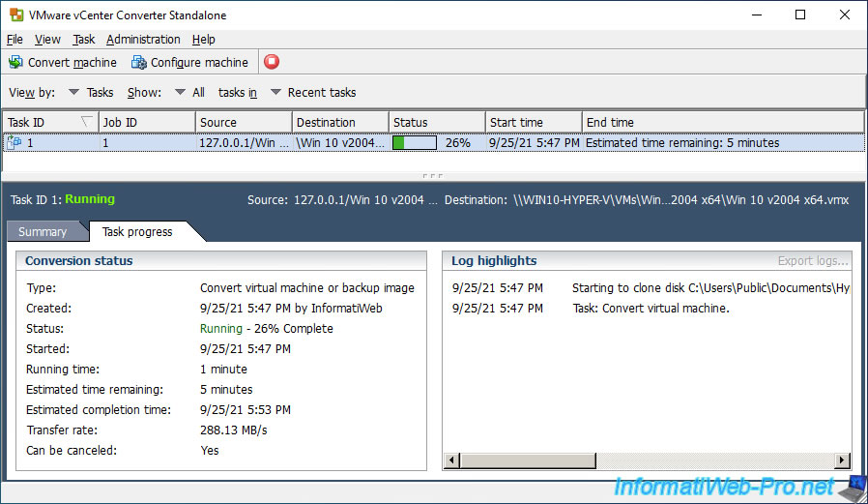
Task: Click log entry Starting to clone disk
Action: [710, 288]
